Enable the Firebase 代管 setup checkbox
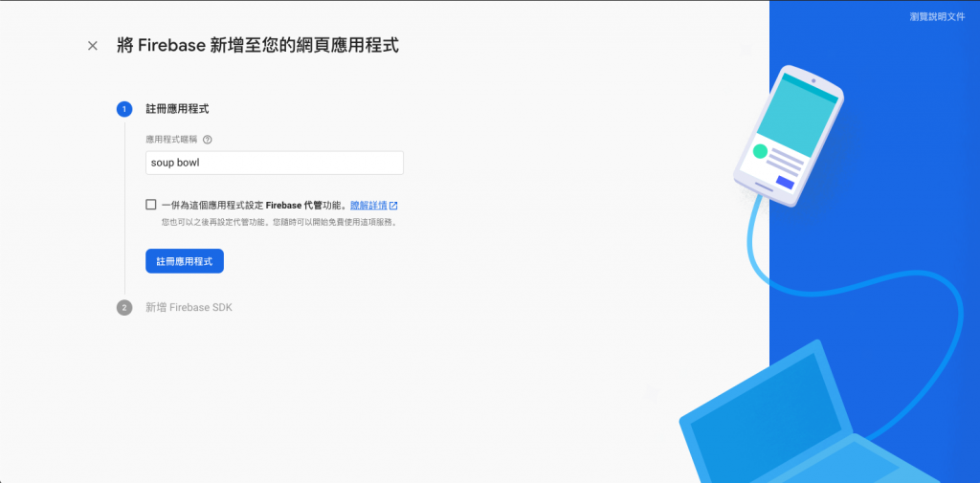This screenshot has height=483, width=980. 150,205
